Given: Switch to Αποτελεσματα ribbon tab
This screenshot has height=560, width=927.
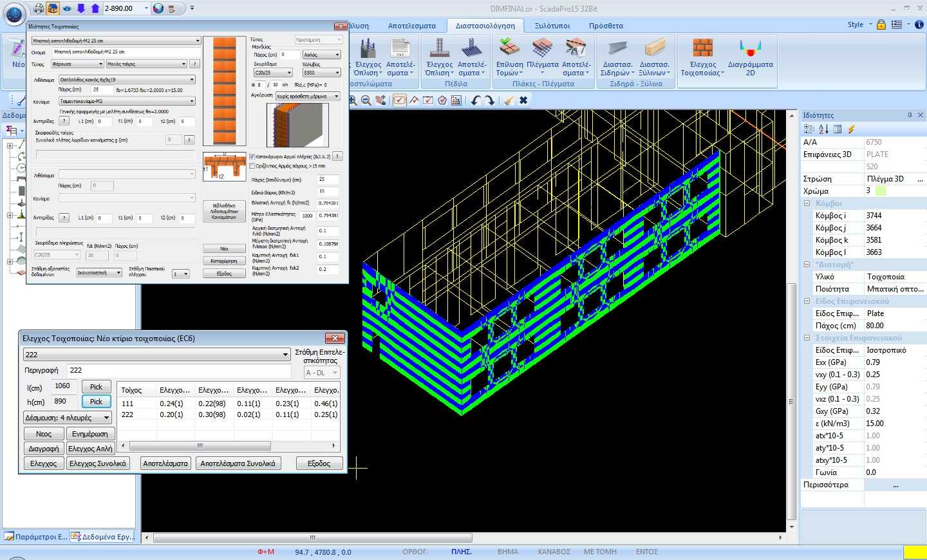Looking at the screenshot, I should [411, 26].
